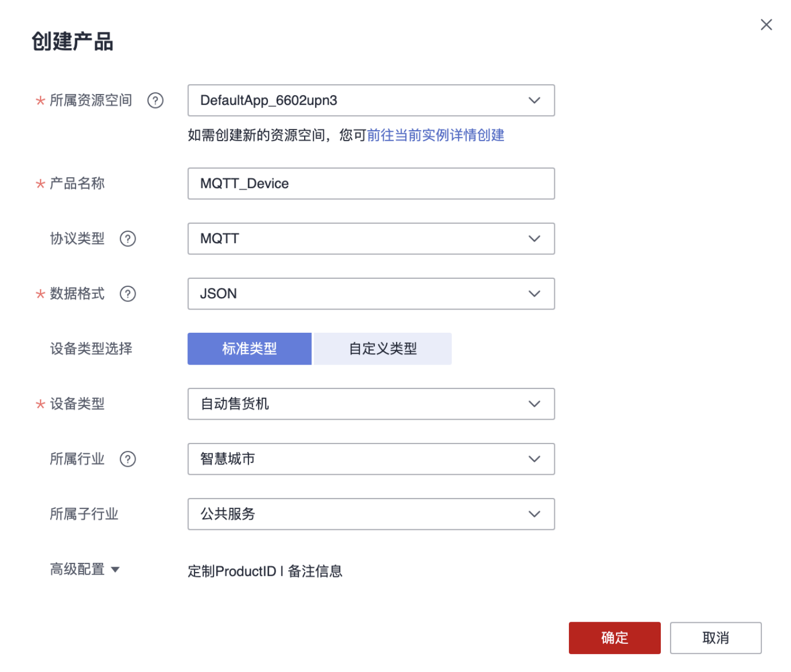Close the 创建产品 dialog with X
This screenshot has width=791, height=672.
tap(766, 25)
